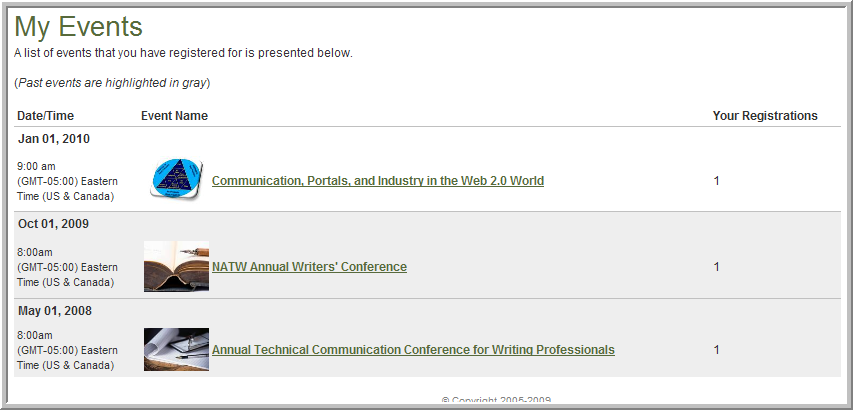Open Annual Technical Communication Conference link
Image resolution: width=853 pixels, height=410 pixels.
tap(413, 350)
